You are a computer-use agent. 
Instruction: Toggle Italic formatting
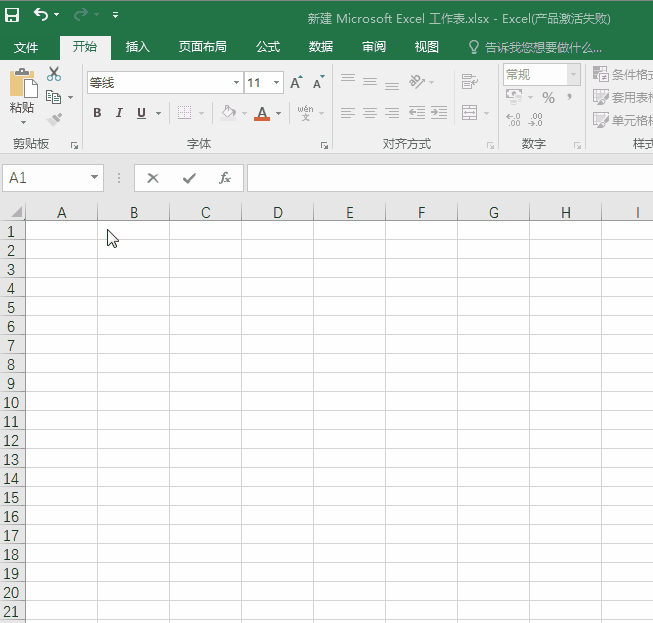pos(119,113)
